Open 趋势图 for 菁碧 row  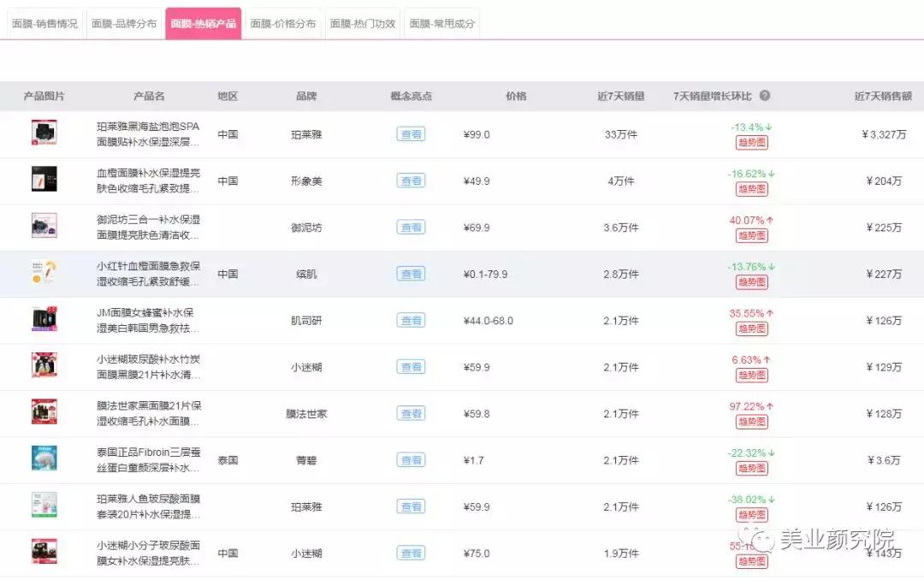click(x=751, y=468)
